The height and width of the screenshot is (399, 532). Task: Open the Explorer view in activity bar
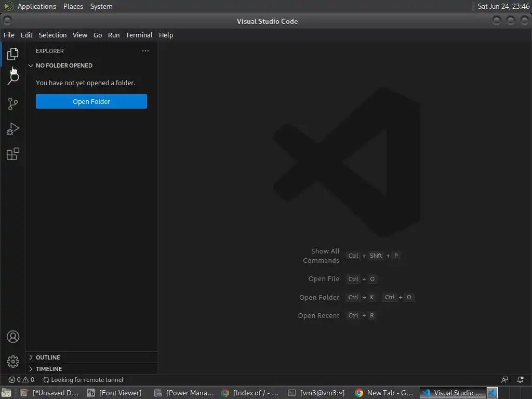(12, 54)
